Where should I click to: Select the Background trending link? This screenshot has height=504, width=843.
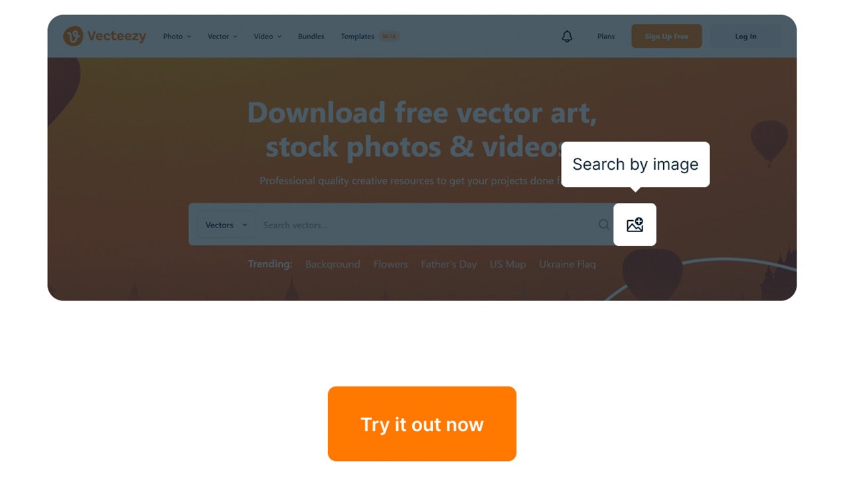pyautogui.click(x=333, y=264)
